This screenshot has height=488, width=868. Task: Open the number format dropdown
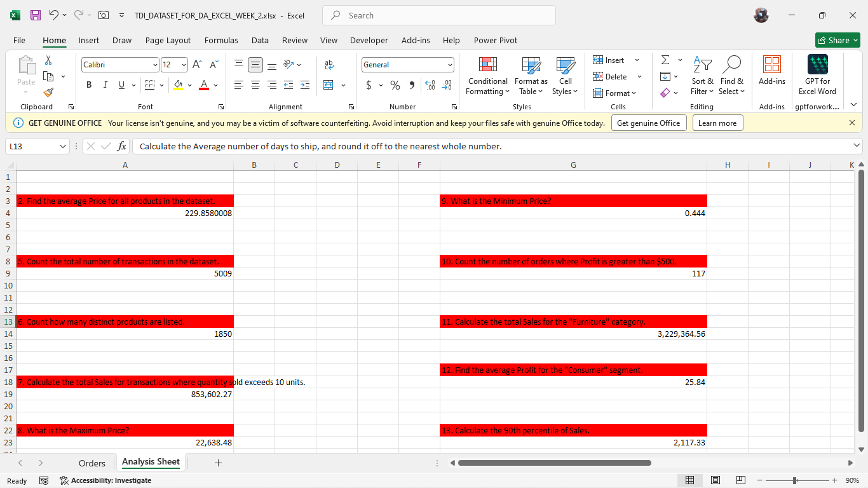(x=450, y=65)
